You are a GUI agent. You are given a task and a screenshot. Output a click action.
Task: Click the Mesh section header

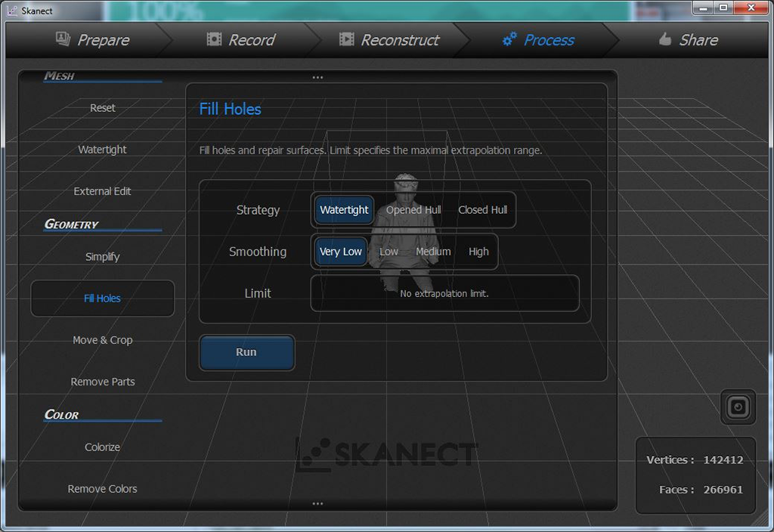[x=59, y=76]
